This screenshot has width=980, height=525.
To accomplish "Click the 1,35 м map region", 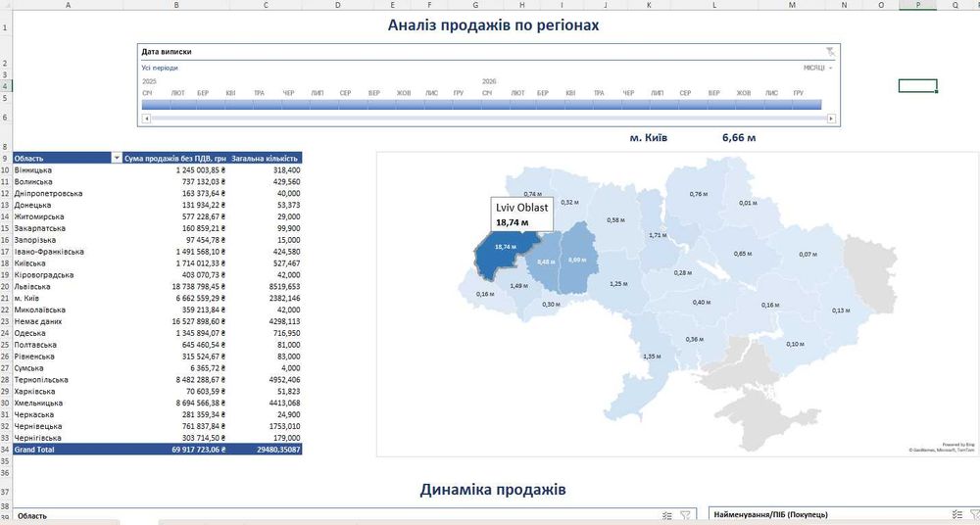I will point(652,357).
